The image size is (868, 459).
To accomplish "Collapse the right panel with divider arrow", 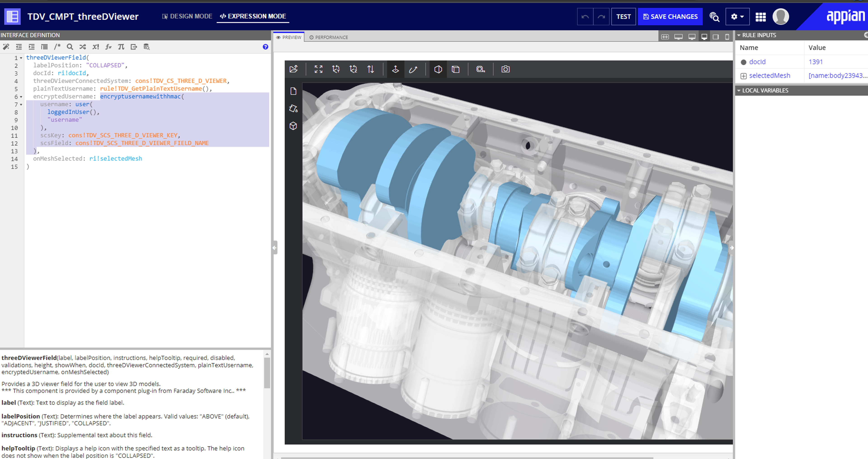I will click(732, 247).
